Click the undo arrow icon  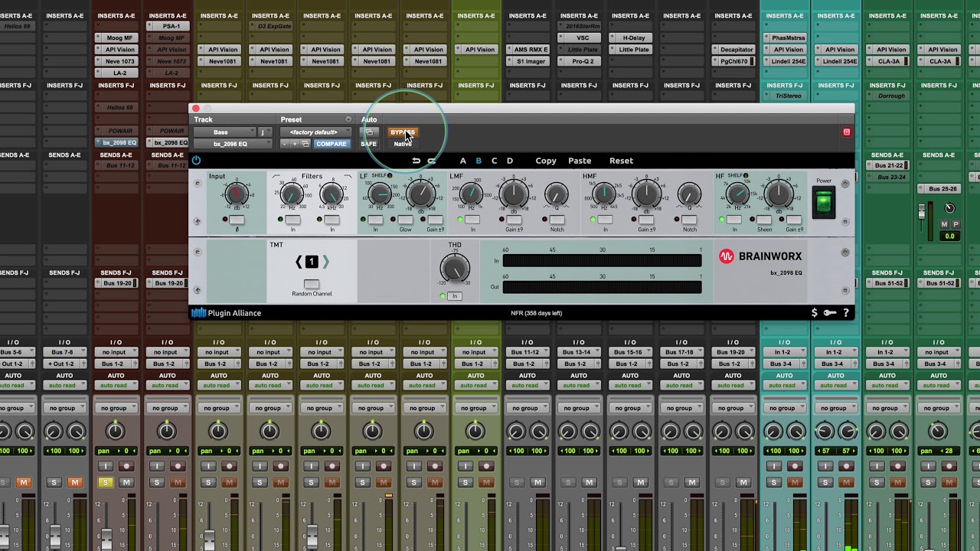[416, 161]
